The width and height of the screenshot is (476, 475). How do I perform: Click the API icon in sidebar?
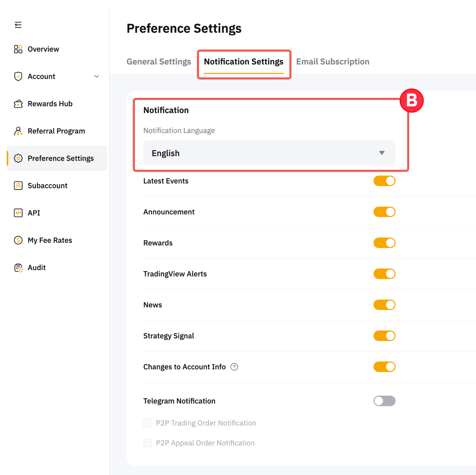tap(18, 213)
